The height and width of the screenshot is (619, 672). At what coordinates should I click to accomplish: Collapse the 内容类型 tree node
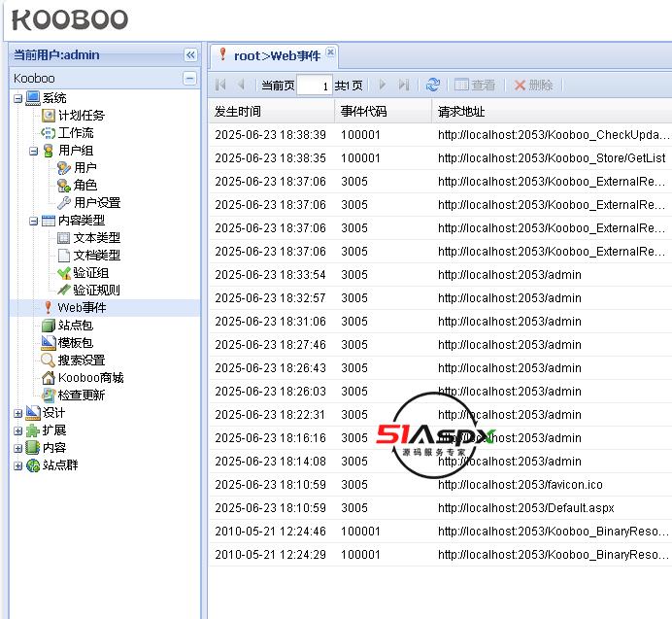pos(33,222)
